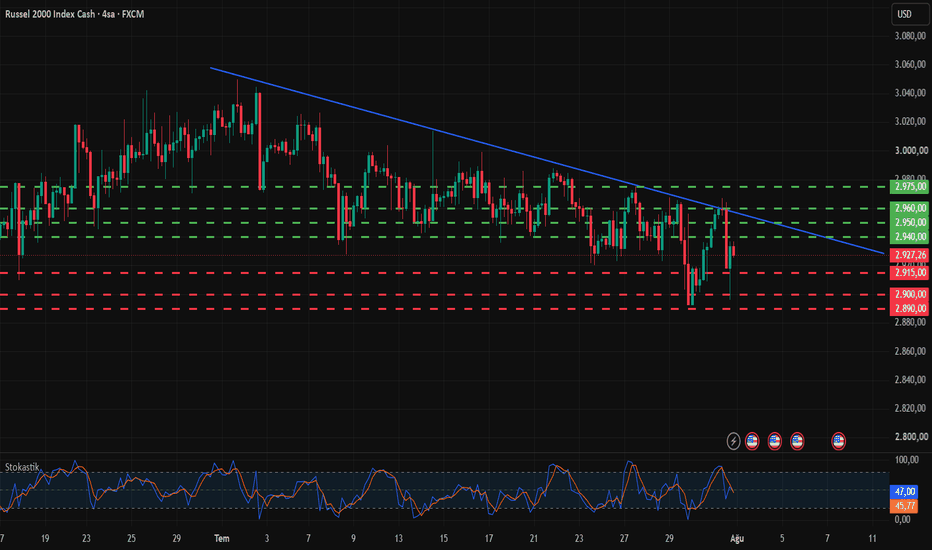932x550 pixels.
Task: Click the 100,00 stochastic scale label
Action: [906, 460]
